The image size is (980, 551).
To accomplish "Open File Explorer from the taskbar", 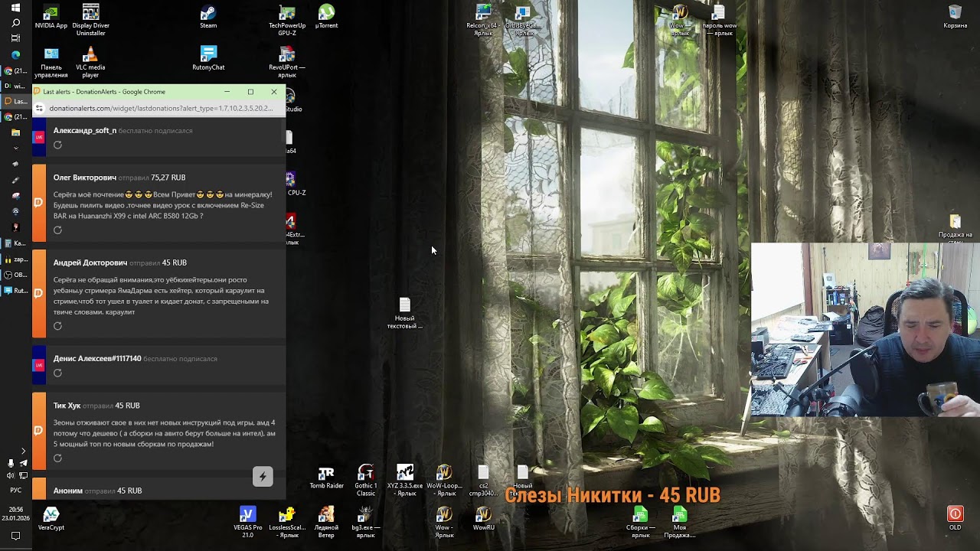I will click(x=15, y=132).
